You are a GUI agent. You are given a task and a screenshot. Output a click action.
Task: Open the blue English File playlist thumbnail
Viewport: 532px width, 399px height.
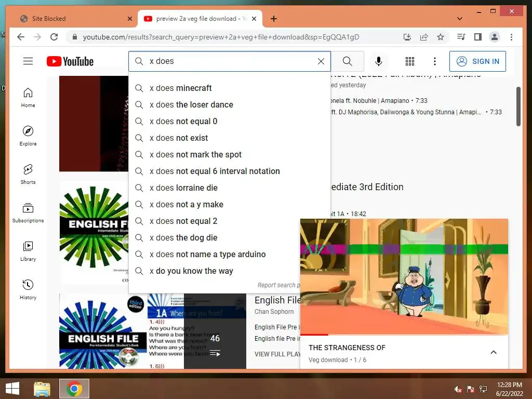point(153,331)
